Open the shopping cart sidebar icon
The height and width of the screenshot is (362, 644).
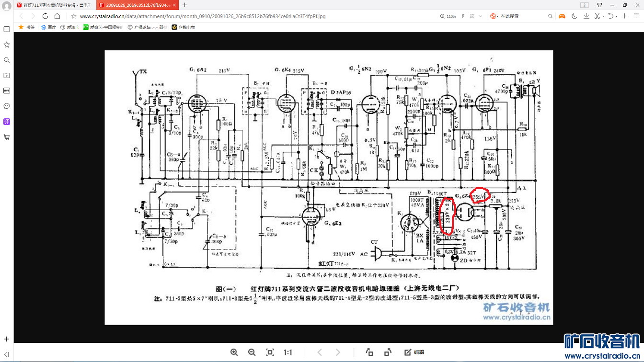point(7,137)
